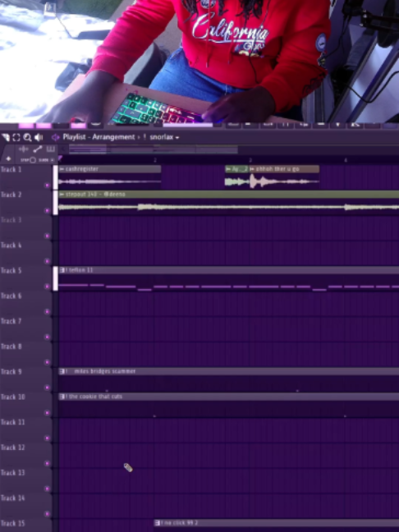
Task: Click the Playlist - Arrangement title
Action: 99,137
